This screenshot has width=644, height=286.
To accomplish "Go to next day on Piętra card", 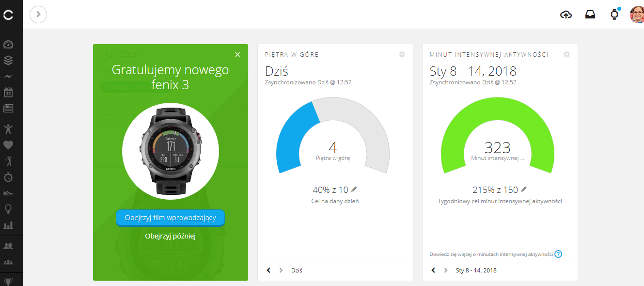I will [281, 270].
